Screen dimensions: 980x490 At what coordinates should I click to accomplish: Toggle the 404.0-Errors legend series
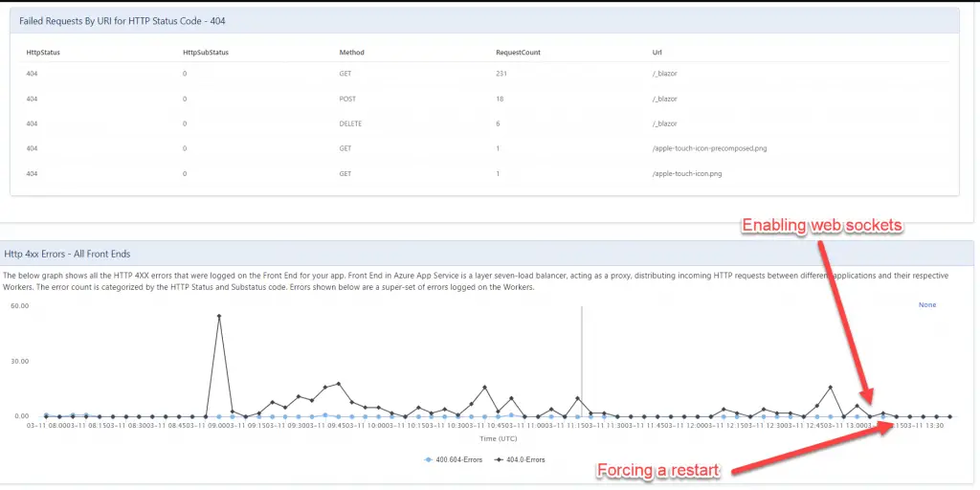pos(520,459)
